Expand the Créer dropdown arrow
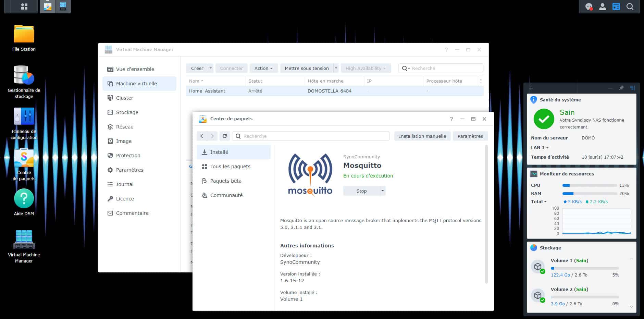The width and height of the screenshot is (644, 319). point(211,68)
